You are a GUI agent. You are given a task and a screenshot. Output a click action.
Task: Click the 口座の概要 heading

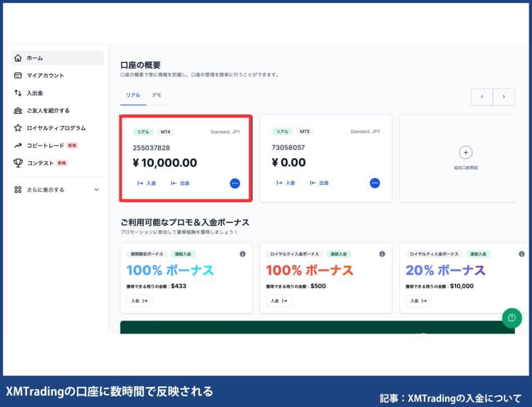click(x=140, y=65)
